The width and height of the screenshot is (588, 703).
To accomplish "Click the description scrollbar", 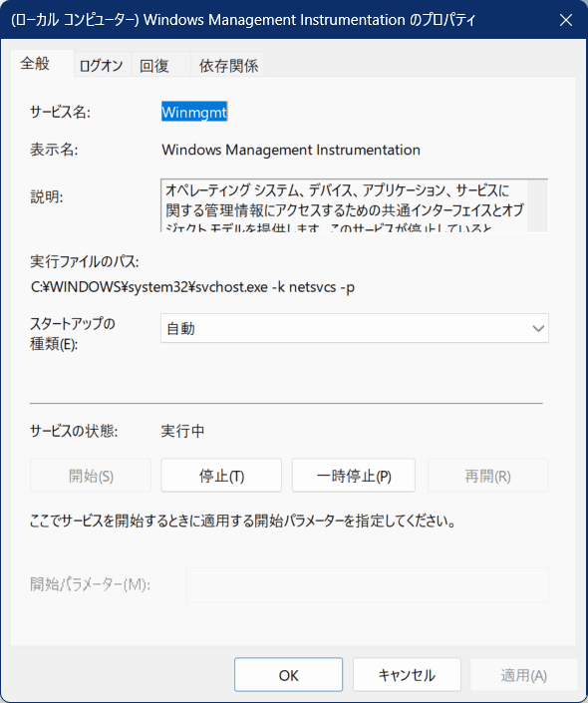I will point(537,205).
